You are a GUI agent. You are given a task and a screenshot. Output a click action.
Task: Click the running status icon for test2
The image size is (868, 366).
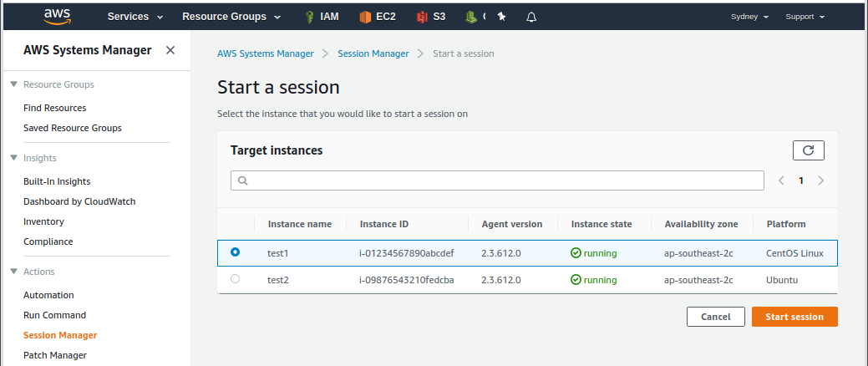pos(576,280)
